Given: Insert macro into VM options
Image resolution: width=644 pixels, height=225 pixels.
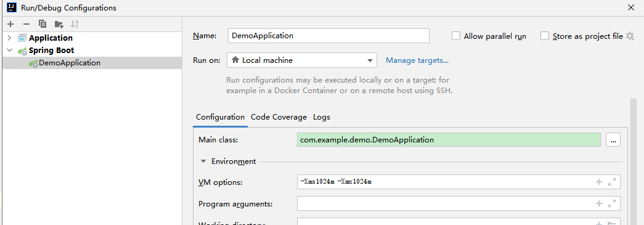Looking at the screenshot, I should click(x=599, y=182).
